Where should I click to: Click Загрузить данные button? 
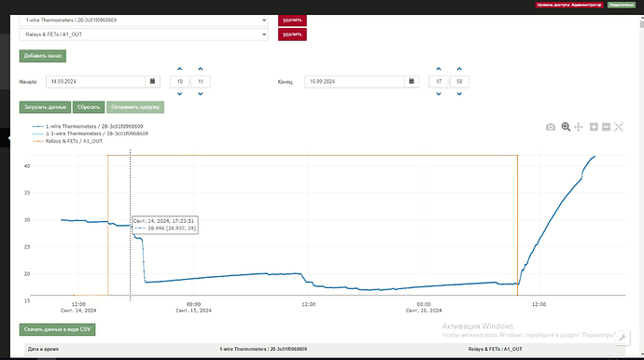coord(45,107)
